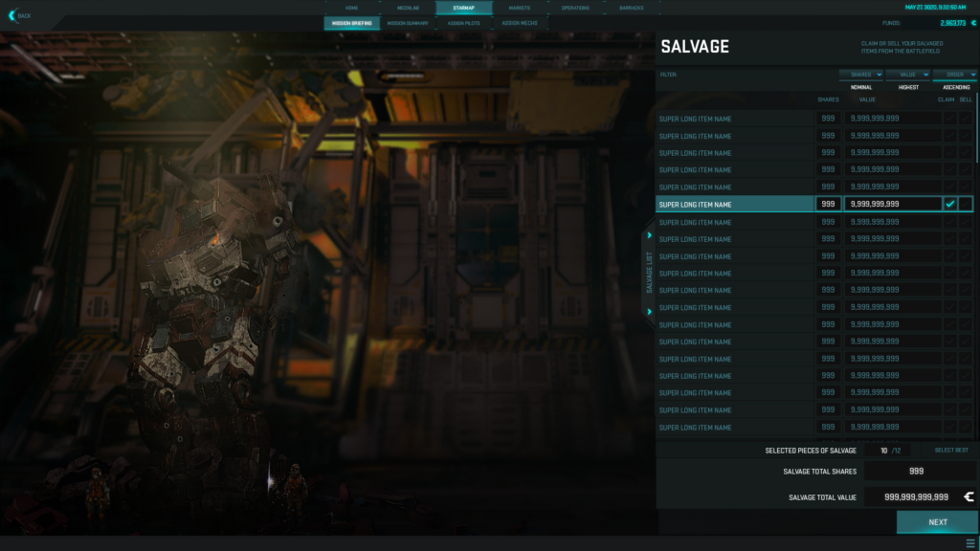Open the VALUE filter dropdown
The width and height of the screenshot is (980, 551).
907,75
